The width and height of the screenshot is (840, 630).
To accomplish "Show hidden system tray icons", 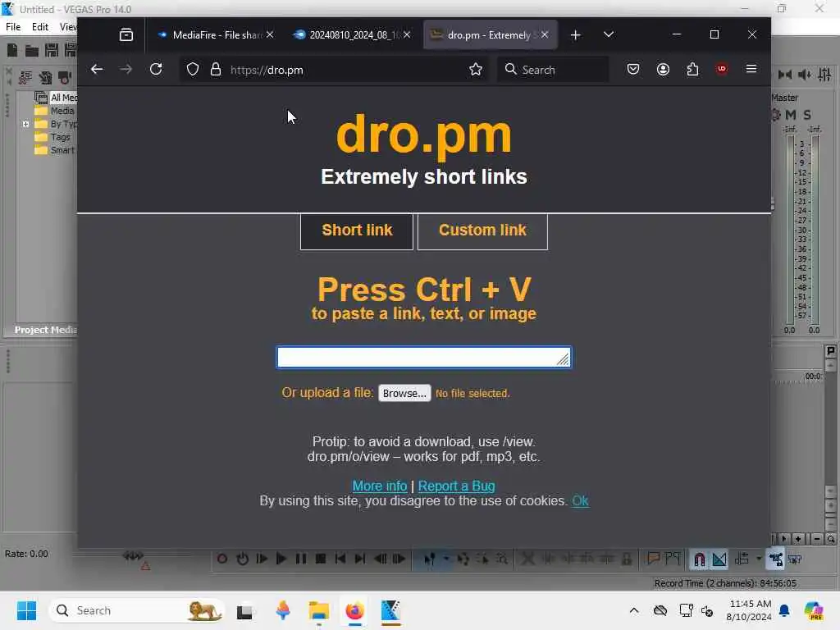I will (634, 610).
